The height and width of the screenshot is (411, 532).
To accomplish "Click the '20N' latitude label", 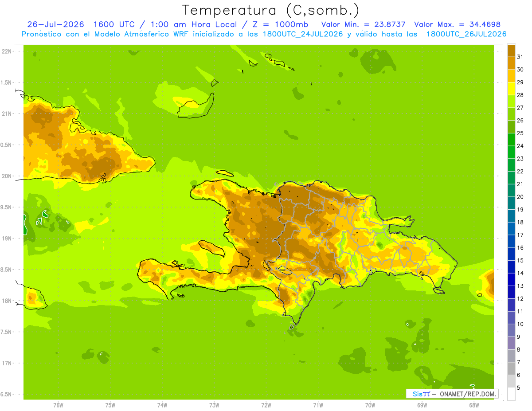I will click(x=8, y=176).
